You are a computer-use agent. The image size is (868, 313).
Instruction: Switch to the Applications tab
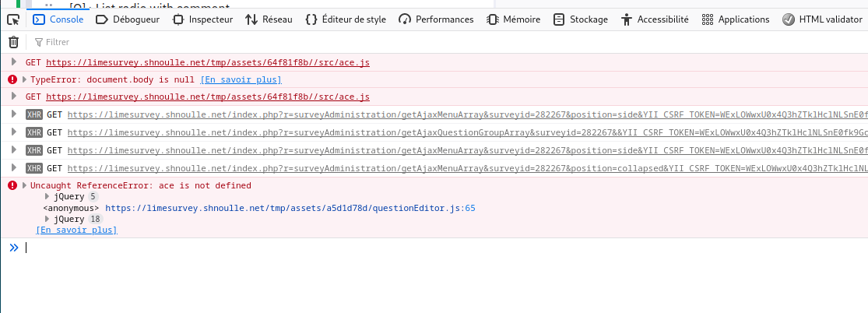[x=735, y=19]
